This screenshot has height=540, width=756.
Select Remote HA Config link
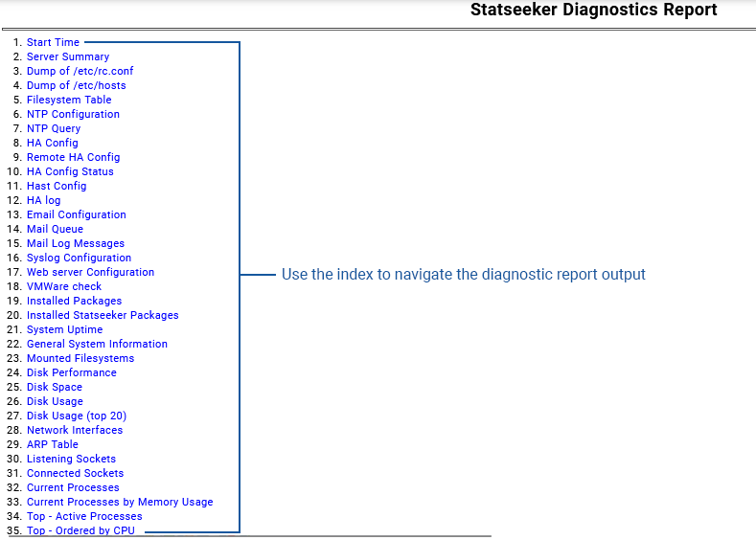pos(73,158)
